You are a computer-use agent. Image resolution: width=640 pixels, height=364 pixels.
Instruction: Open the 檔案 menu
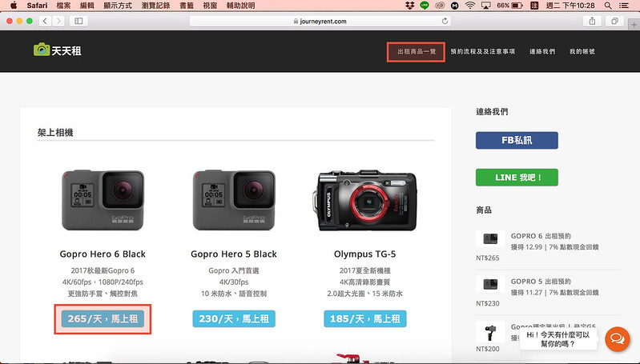point(63,6)
